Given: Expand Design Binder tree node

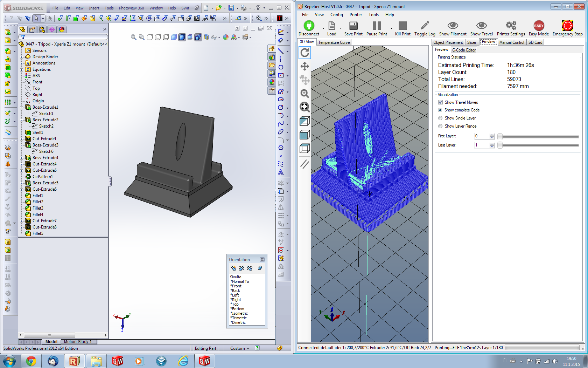Looking at the screenshot, I should [22, 57].
